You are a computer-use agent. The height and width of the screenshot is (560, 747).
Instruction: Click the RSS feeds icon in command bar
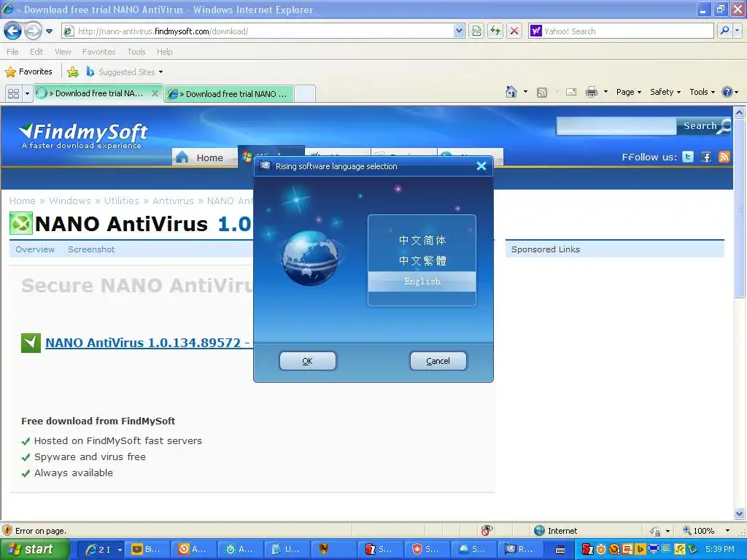(x=542, y=93)
